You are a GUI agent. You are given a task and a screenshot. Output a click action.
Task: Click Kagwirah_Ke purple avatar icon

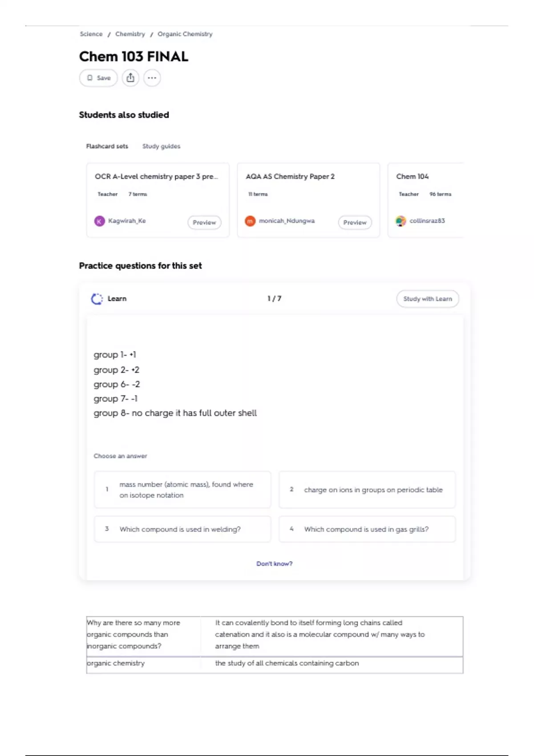pos(100,221)
